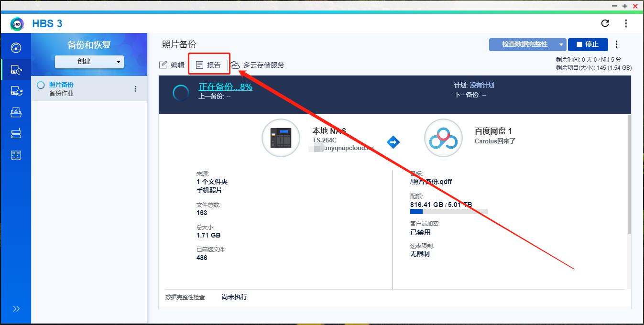Open the 服务 sidebar icon at bottom
The width and height of the screenshot is (644, 325).
(16, 155)
